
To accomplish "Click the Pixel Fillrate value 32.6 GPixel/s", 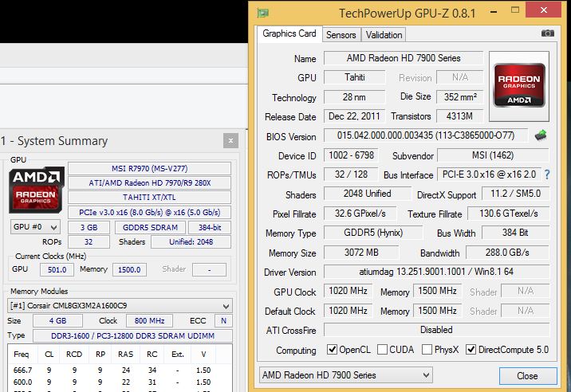I will tap(360, 214).
